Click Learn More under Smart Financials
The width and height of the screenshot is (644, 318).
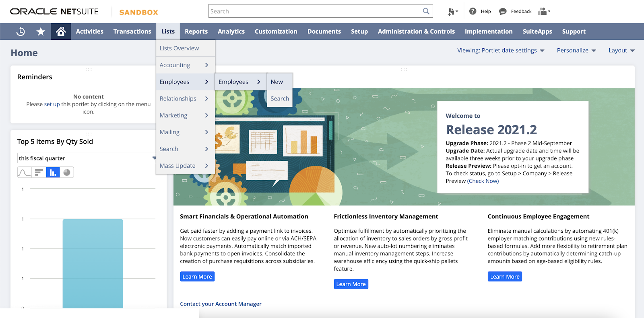pos(197,277)
